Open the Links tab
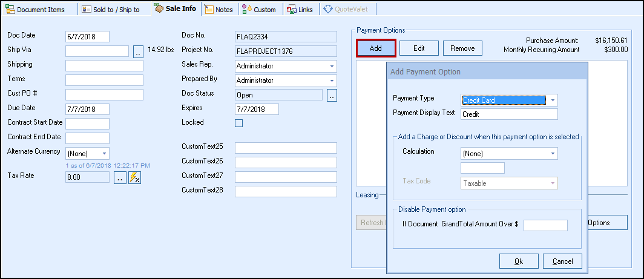Screen dimensions: 644x279 tap(300, 9)
